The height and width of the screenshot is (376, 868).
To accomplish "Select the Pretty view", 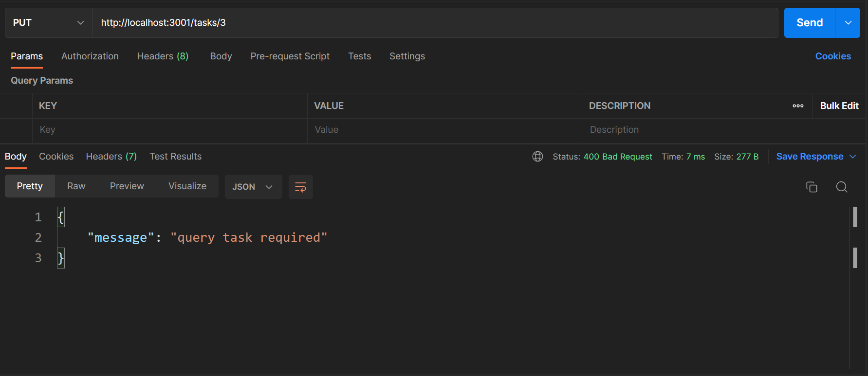I will point(30,186).
